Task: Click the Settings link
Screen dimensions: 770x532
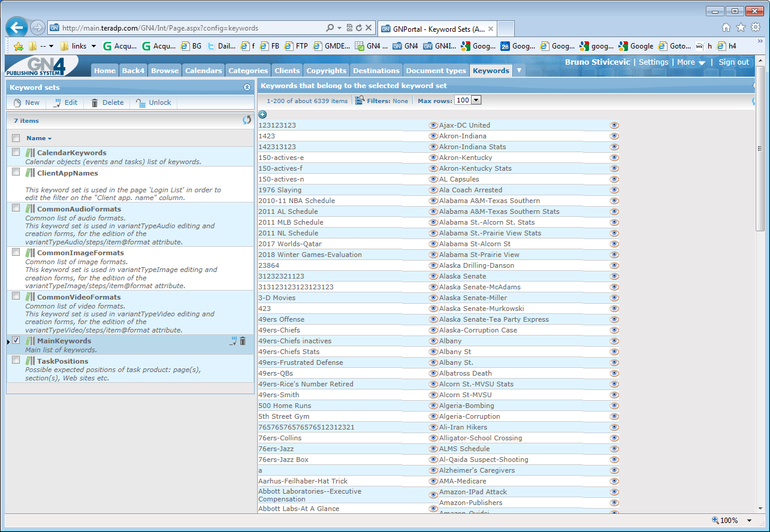Action: (654, 62)
